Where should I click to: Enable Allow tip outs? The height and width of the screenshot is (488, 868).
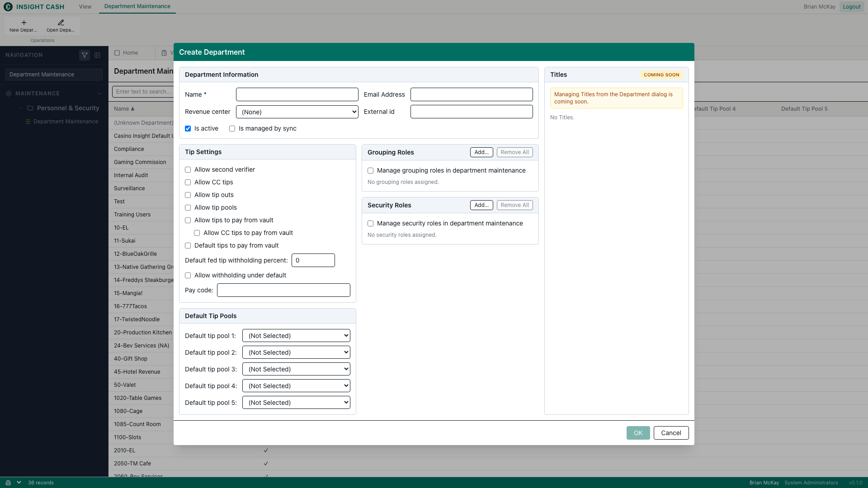pos(188,195)
